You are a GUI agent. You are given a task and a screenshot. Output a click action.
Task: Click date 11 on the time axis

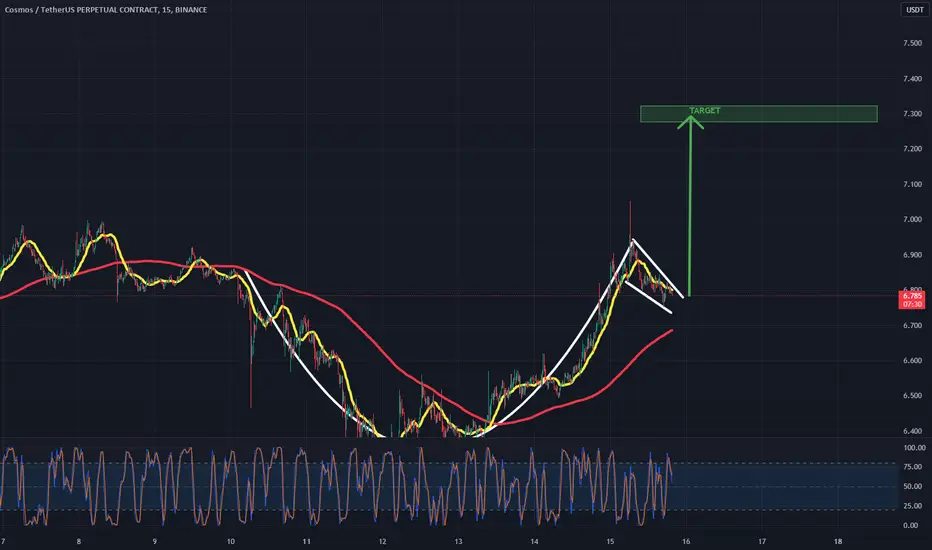tap(307, 542)
